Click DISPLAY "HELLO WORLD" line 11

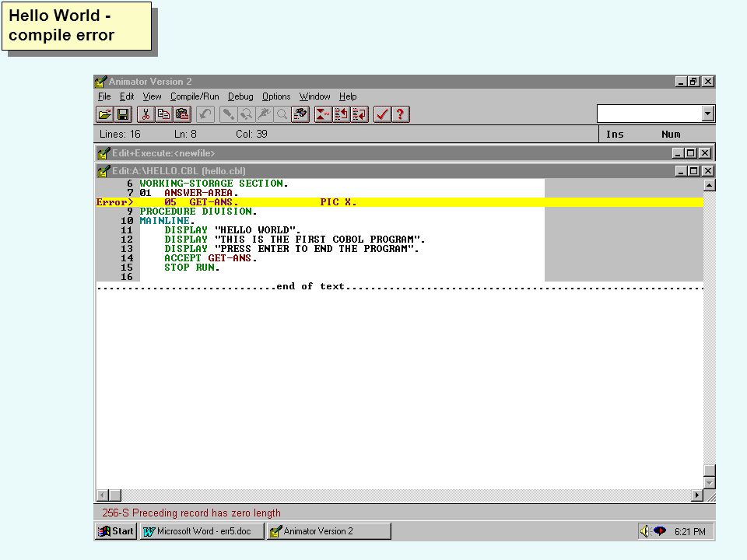pyautogui.click(x=233, y=230)
